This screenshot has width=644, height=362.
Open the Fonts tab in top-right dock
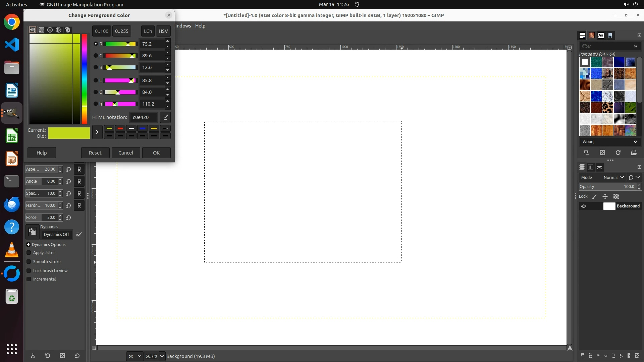click(601, 36)
